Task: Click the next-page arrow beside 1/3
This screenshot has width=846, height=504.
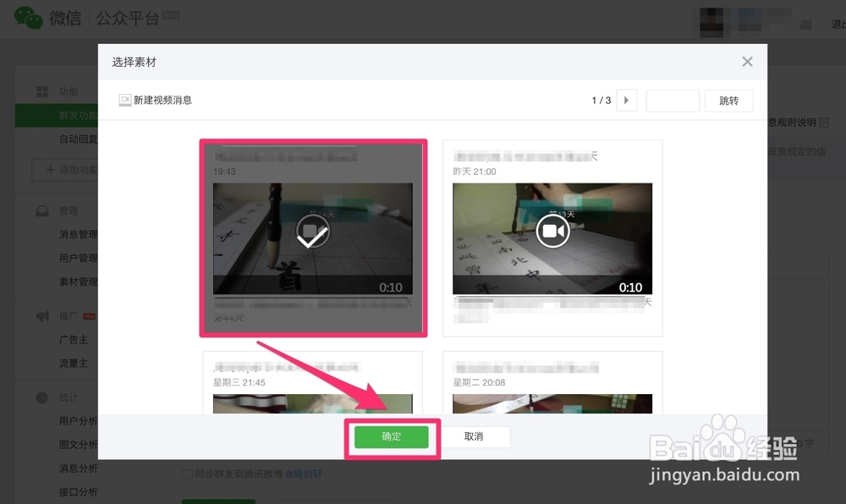Action: pos(626,101)
